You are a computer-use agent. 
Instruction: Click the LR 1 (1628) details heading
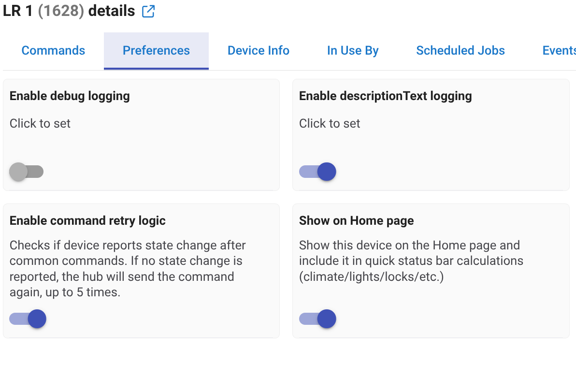pyautogui.click(x=69, y=11)
